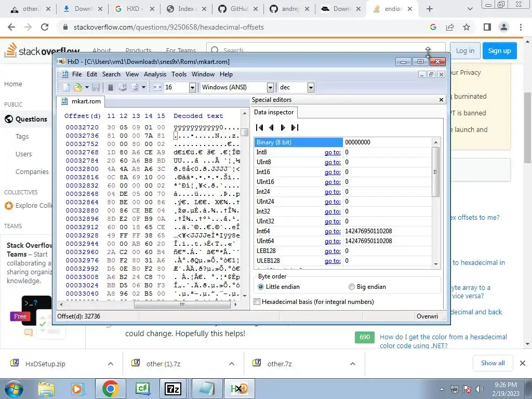The image size is (532, 399).
Task: Click the share page icon in Chrome
Action: tap(450, 27)
